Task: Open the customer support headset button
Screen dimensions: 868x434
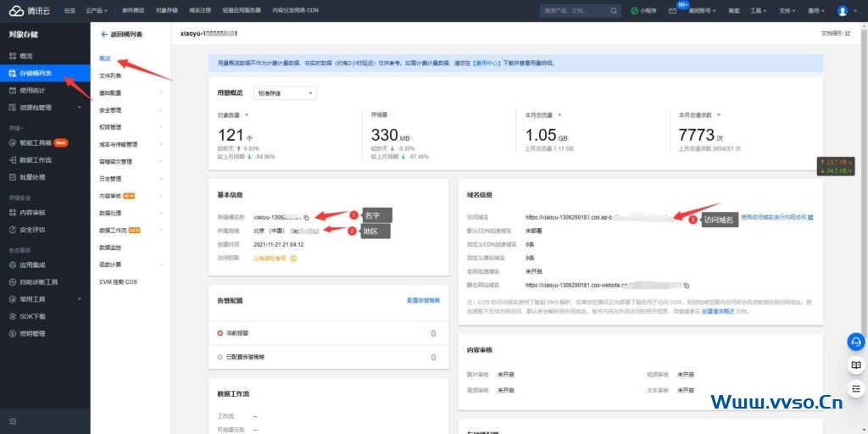Action: tap(855, 342)
